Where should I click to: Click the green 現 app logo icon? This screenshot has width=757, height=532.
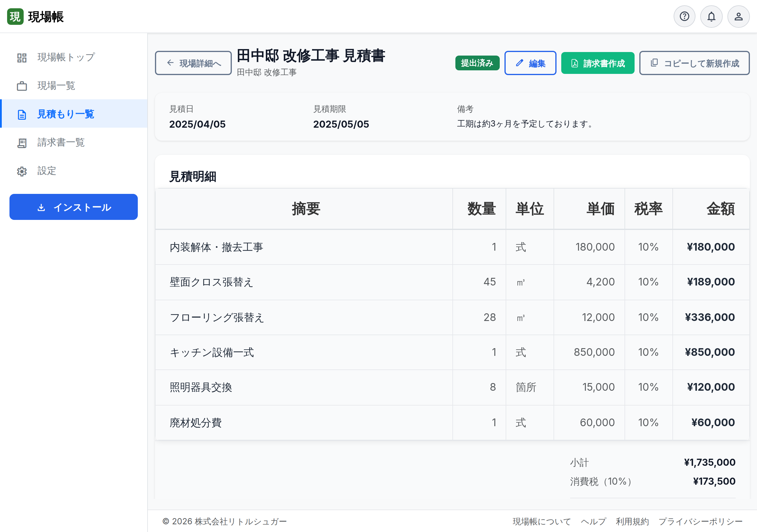click(x=15, y=17)
